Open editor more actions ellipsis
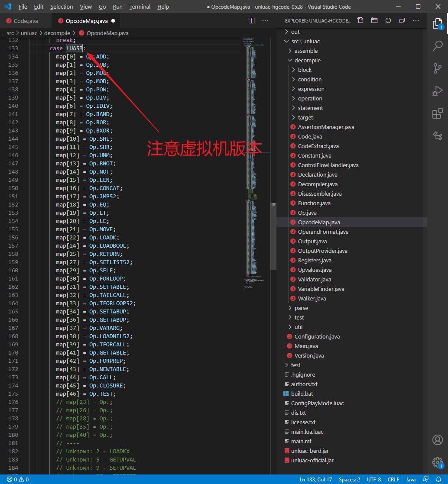Image resolution: width=448 pixels, height=484 pixels. point(265,21)
